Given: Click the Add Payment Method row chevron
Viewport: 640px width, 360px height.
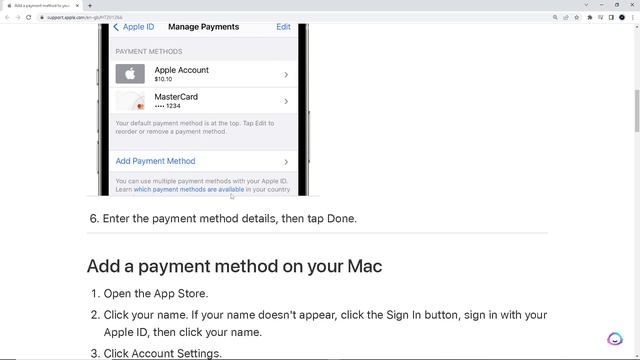Looking at the screenshot, I should 286,162.
